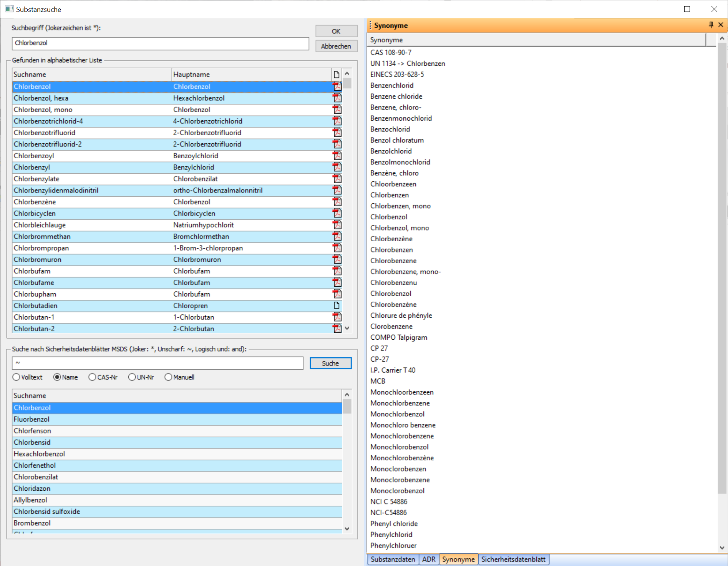
Task: Select Allylbenzol in MSDS results
Action: click(x=177, y=500)
